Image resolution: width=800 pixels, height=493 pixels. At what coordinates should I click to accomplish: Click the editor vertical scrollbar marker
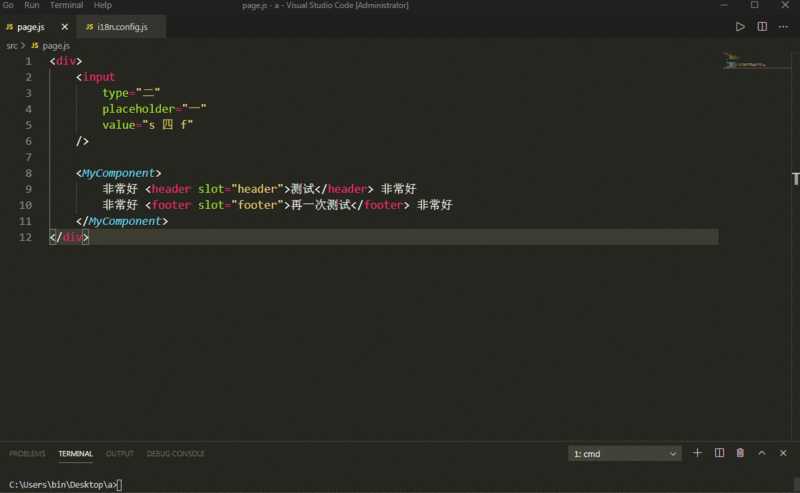point(795,179)
